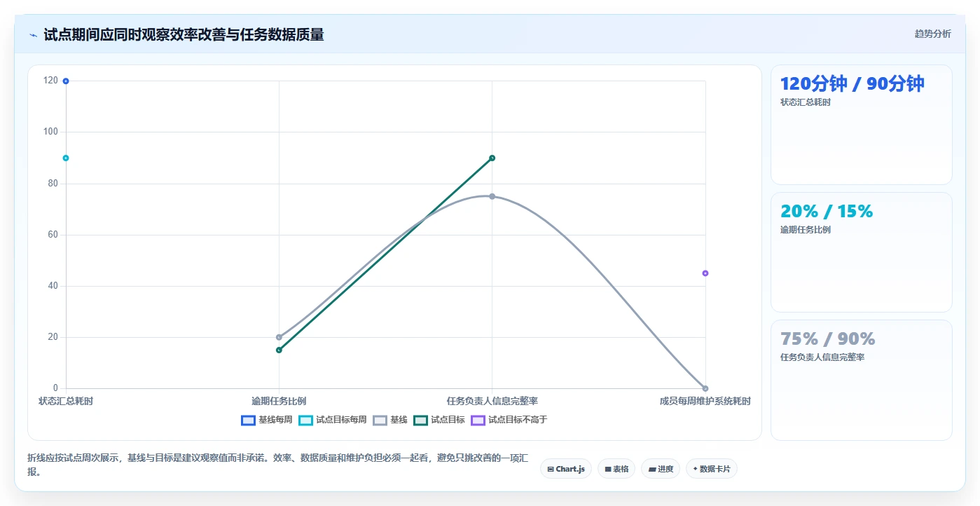The width and height of the screenshot is (980, 506).
Task: Click the gray baseline point at 20
Action: 279,337
